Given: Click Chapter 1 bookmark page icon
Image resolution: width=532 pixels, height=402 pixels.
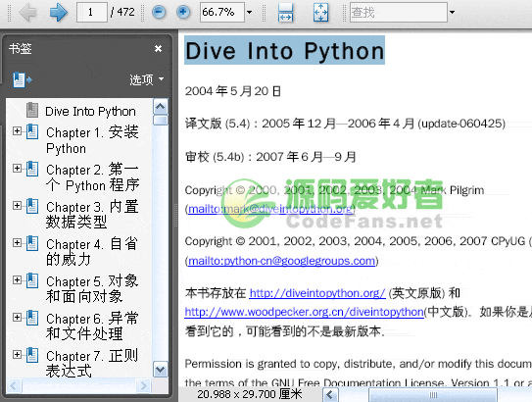Looking at the screenshot, I should pyautogui.click(x=32, y=131).
